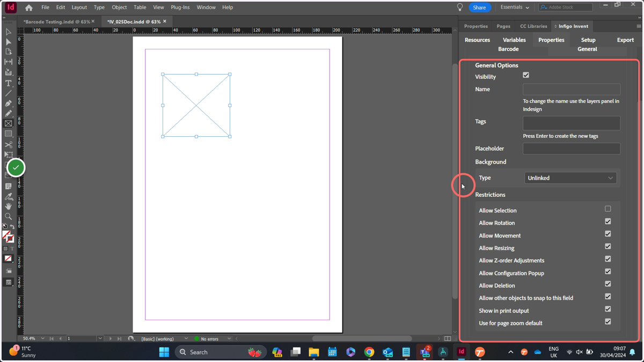Viewport: 644px width, 362px height.
Task: Toggle the Visibility checkbox
Action: [526, 75]
